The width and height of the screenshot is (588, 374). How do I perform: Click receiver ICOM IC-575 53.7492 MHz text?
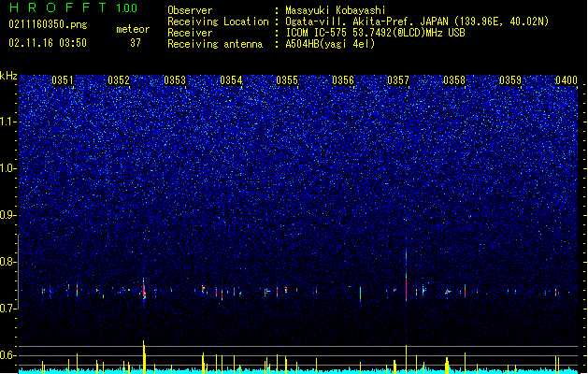tap(375, 33)
